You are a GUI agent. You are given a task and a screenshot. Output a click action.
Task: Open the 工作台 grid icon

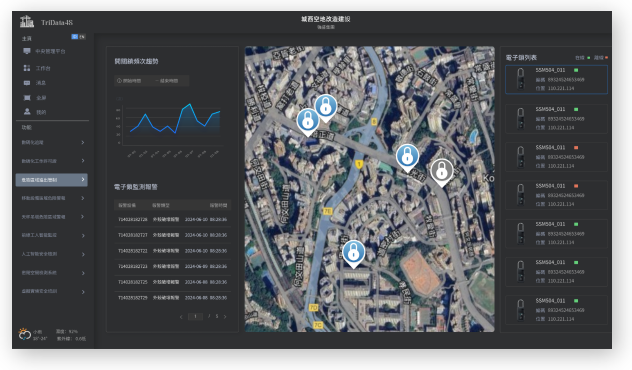(x=27, y=68)
